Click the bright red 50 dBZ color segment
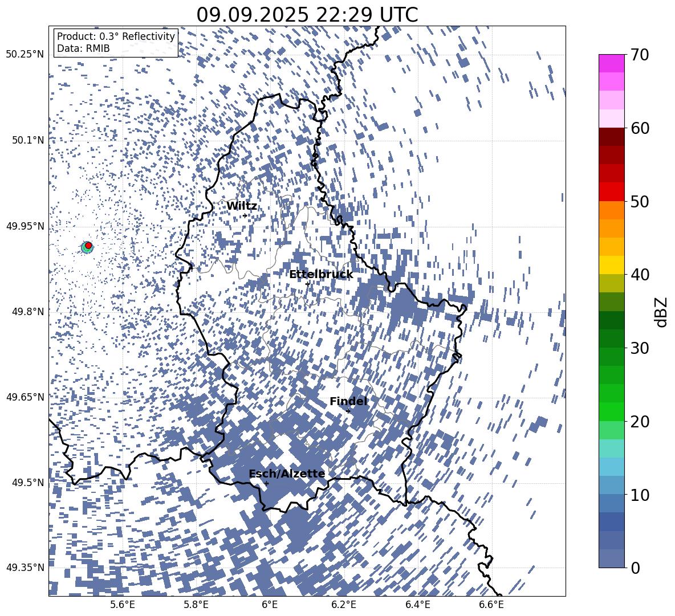 tap(611, 192)
